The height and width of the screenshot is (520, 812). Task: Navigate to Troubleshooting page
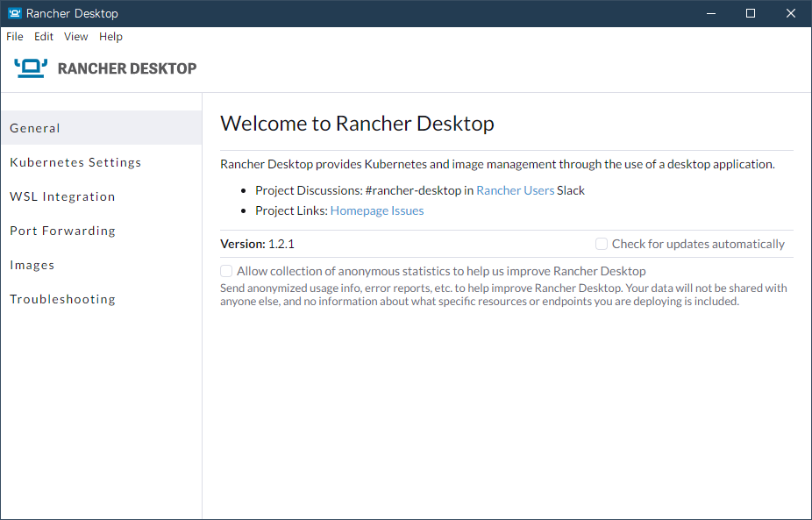[x=101, y=299]
